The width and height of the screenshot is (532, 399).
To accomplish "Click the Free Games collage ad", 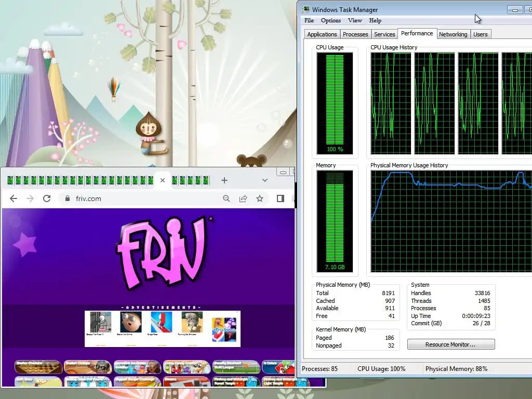I will pyautogui.click(x=224, y=329).
